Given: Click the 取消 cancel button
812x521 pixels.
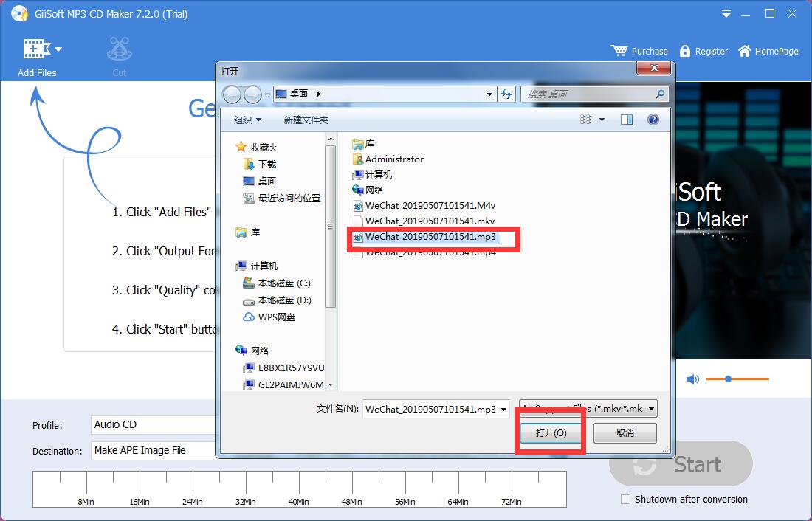Looking at the screenshot, I should tap(625, 433).
